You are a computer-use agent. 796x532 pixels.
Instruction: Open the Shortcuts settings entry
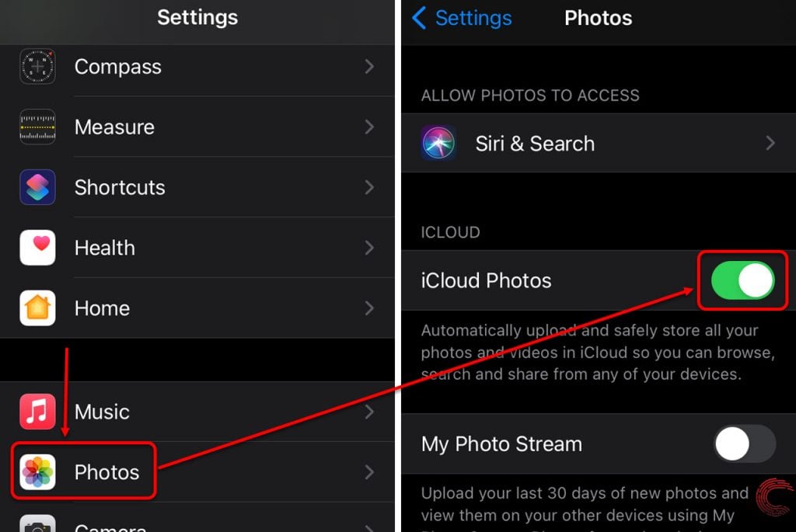tap(197, 187)
